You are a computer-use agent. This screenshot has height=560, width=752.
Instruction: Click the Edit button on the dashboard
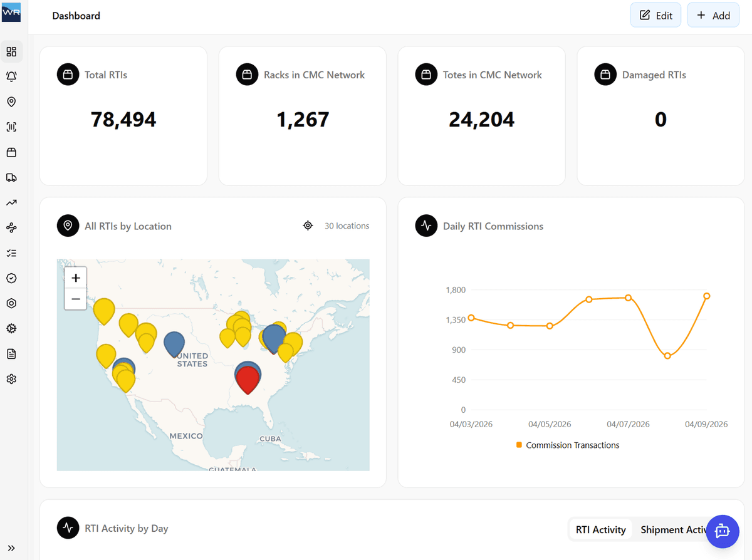tap(655, 14)
